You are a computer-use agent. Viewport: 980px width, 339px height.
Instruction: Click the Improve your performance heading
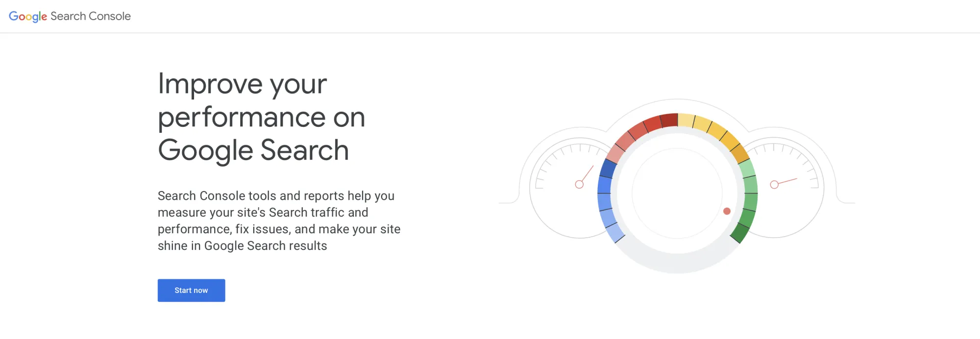click(261, 117)
